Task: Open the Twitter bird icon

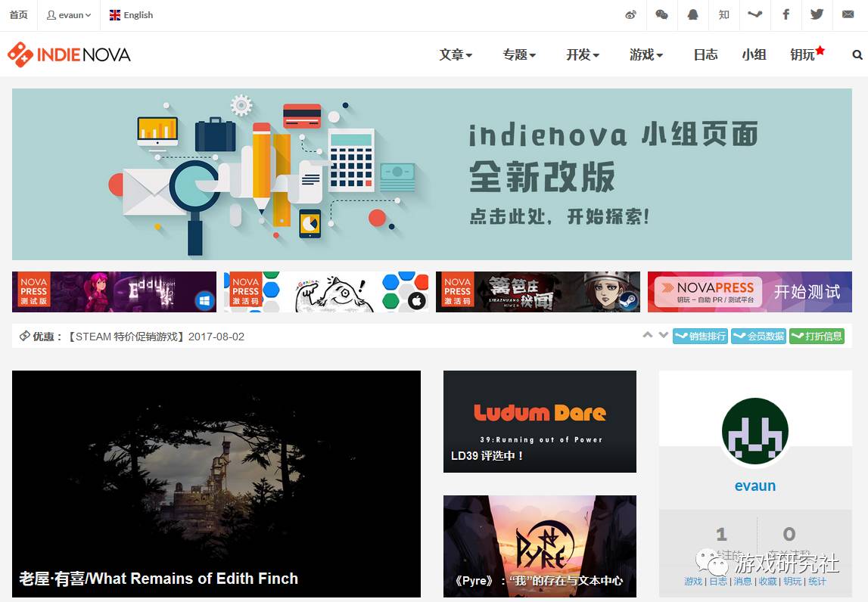Action: coord(817,14)
